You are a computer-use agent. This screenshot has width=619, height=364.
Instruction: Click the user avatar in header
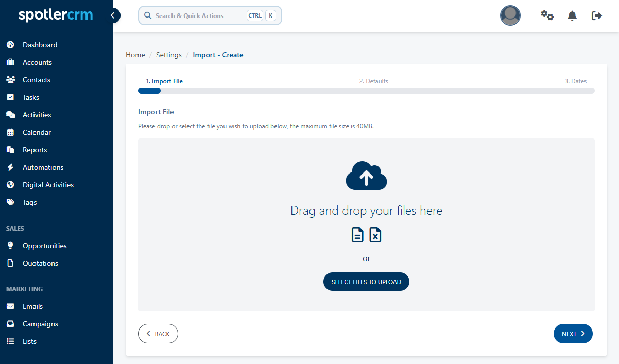click(x=510, y=15)
